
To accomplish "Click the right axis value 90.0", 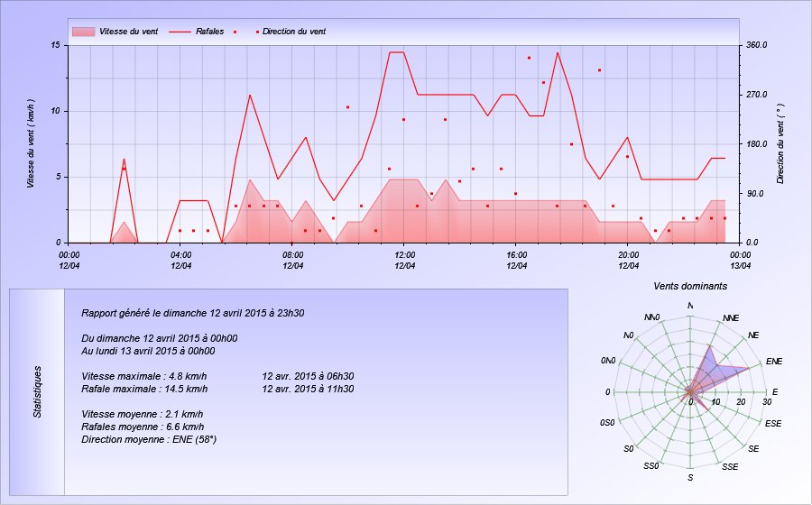I will coord(757,194).
